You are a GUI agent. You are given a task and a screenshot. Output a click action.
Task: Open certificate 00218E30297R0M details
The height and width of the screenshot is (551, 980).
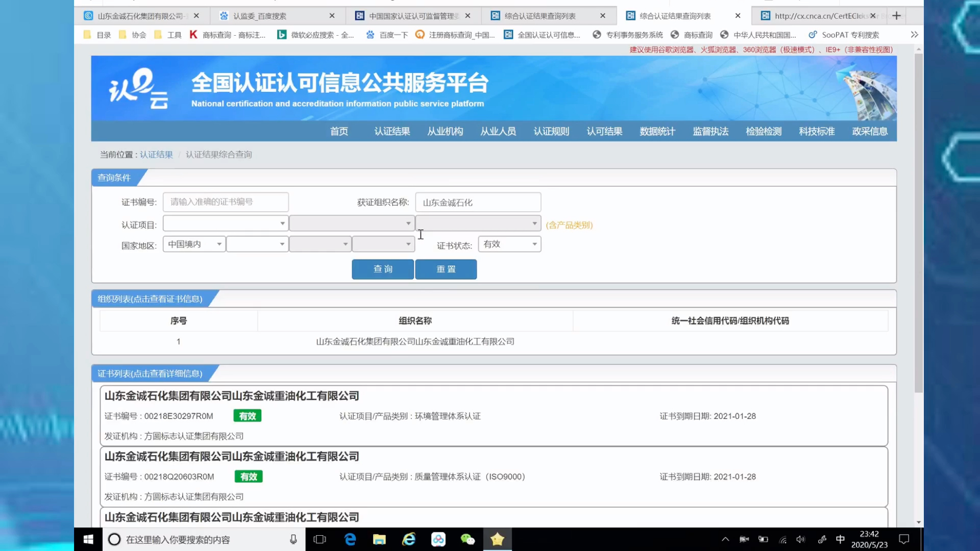pos(494,416)
